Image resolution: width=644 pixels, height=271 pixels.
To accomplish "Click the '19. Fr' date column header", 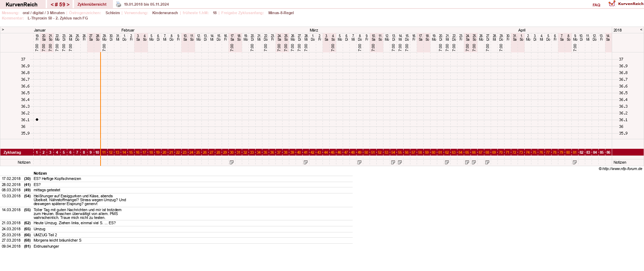I will [x=37, y=38].
